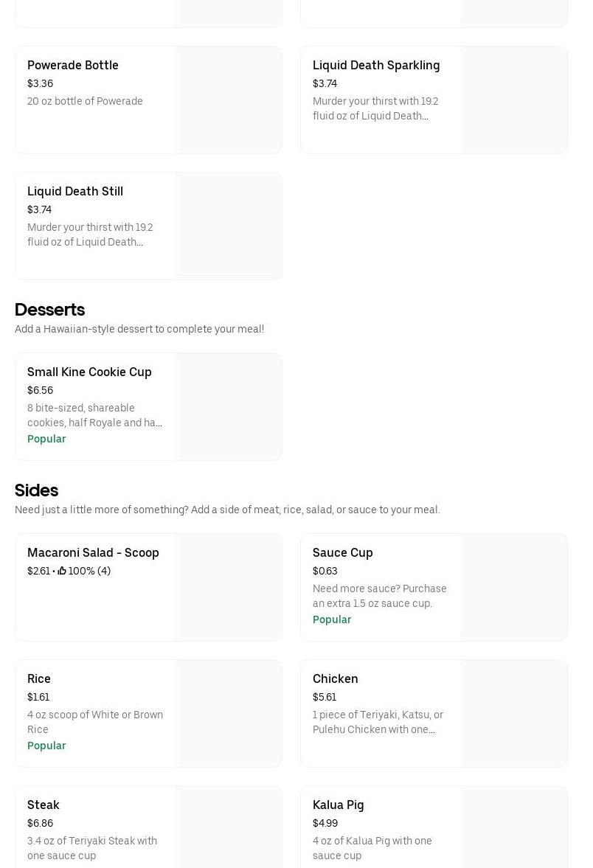The height and width of the screenshot is (868, 593).
Task: Click the thumbs-up rating icon on Macaroni Salad
Action: coord(62,571)
